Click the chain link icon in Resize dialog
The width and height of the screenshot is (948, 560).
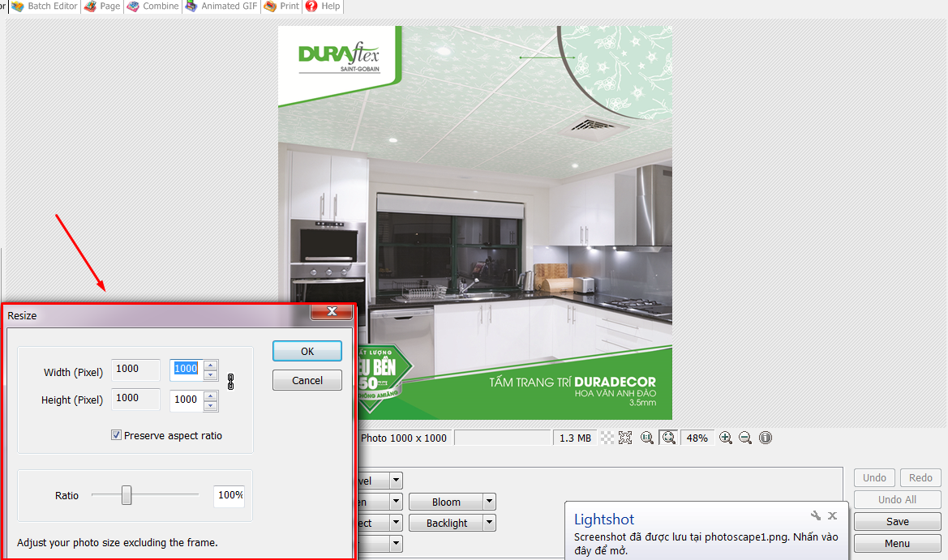click(x=230, y=383)
